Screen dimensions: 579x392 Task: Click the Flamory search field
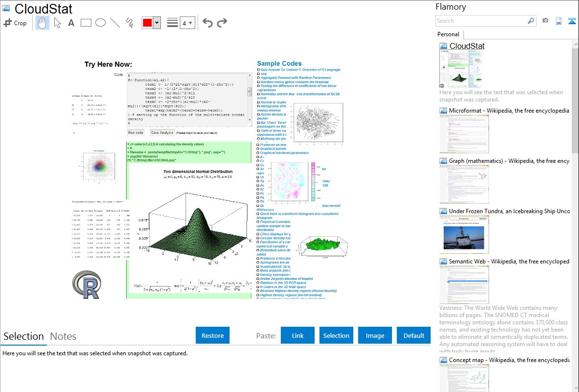481,21
